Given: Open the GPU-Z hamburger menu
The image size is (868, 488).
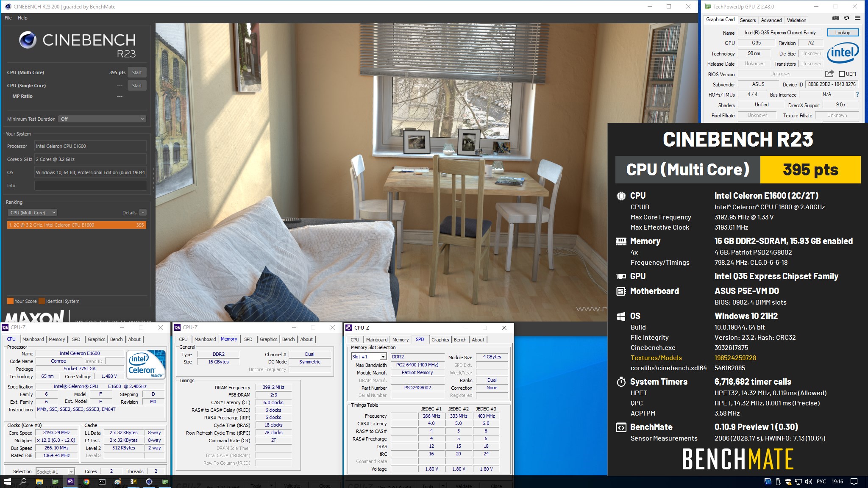Looking at the screenshot, I should [857, 18].
